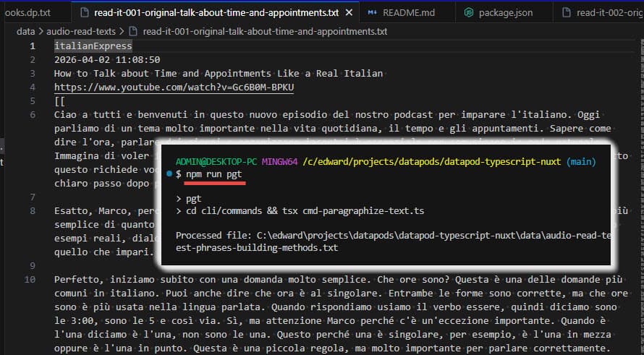Screen dimensions: 644x355
Task: Click the ADMIN@DESKTOP-PC prompt text
Action: point(216,162)
